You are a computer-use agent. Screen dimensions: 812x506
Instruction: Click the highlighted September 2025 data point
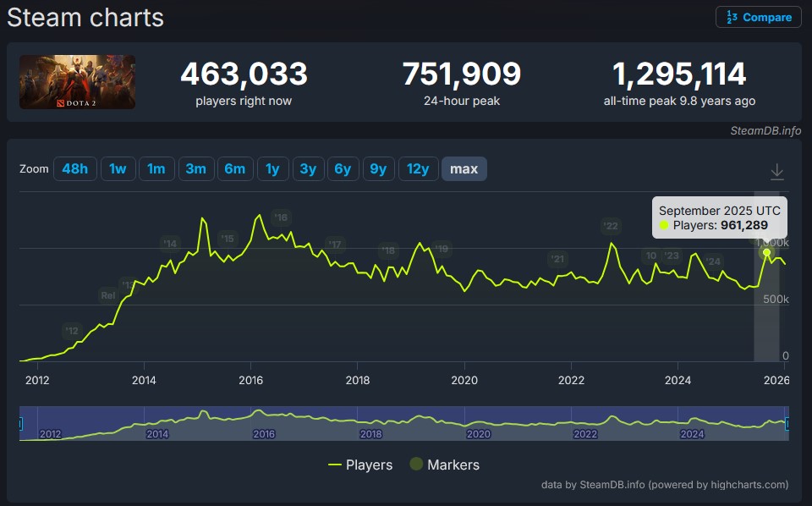(x=766, y=253)
